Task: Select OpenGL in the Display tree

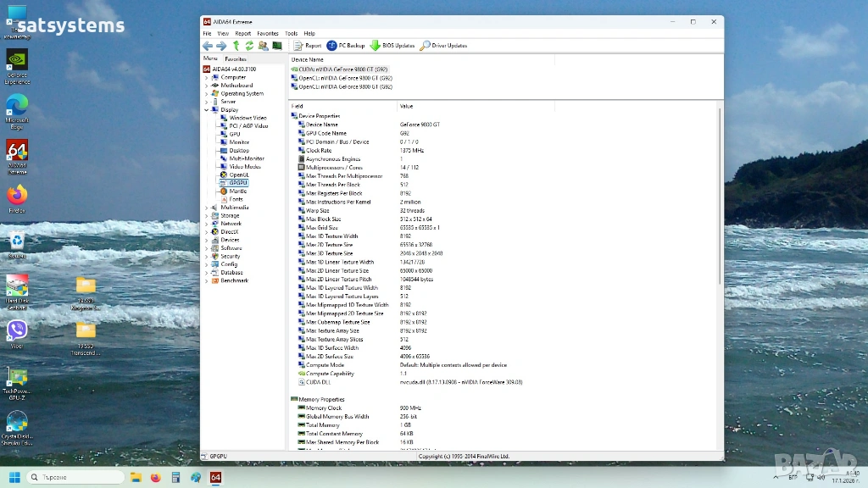Action: pyautogui.click(x=239, y=175)
